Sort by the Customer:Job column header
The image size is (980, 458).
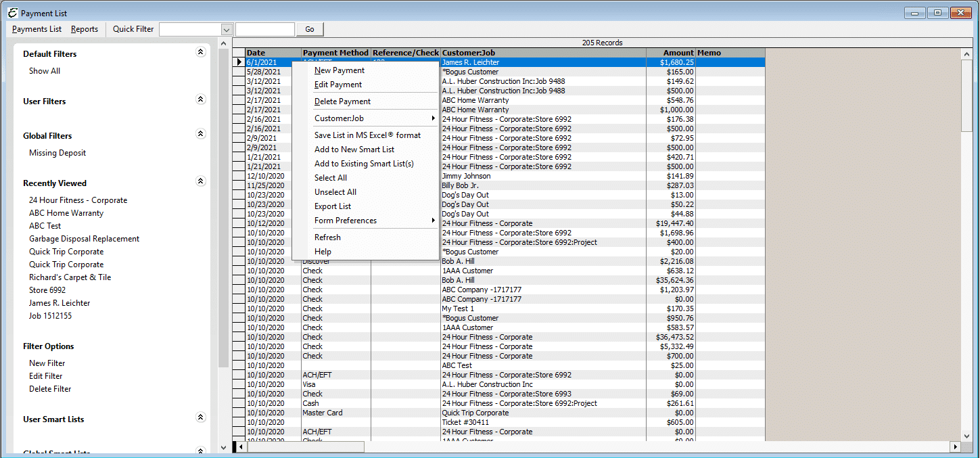(543, 53)
